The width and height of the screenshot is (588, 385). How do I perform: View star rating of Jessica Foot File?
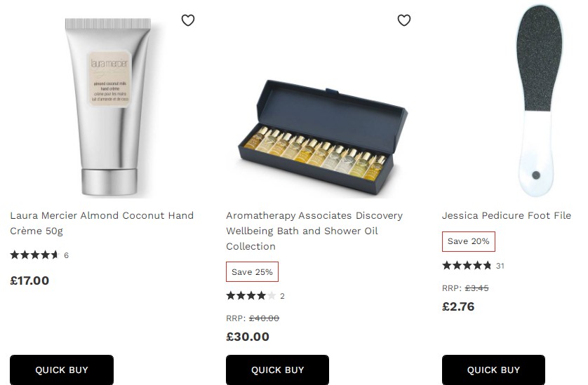(467, 266)
